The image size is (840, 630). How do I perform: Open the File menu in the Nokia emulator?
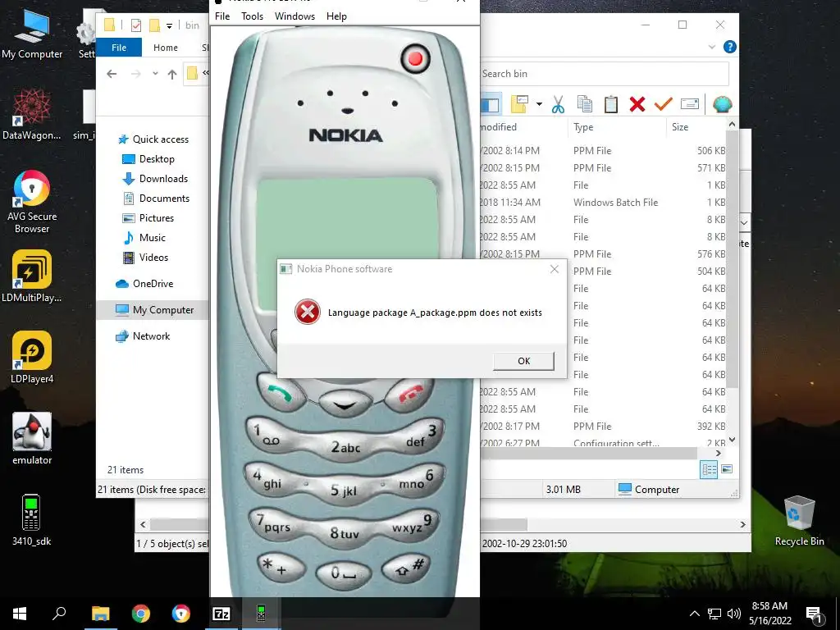pos(222,16)
